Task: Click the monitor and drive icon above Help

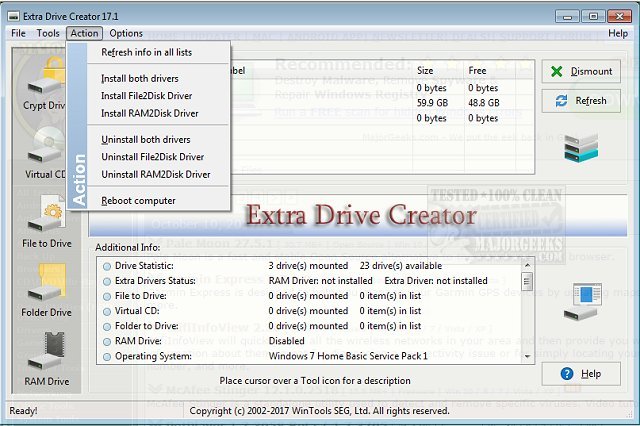Action: click(x=582, y=302)
